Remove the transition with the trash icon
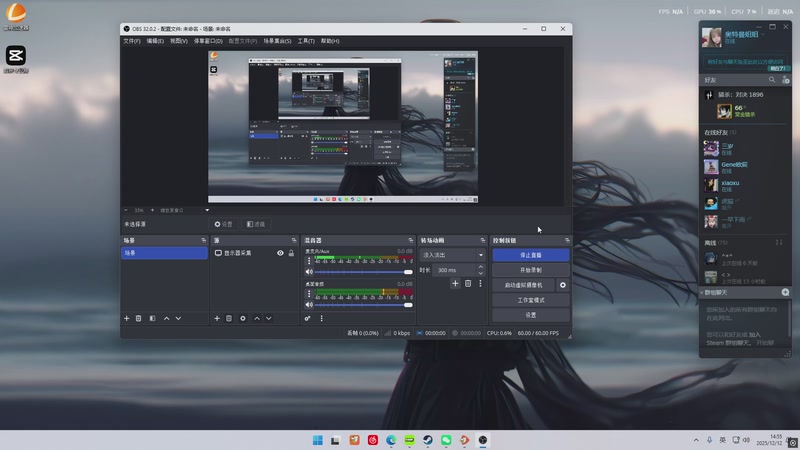Viewport: 800px width, 450px height. coord(467,284)
